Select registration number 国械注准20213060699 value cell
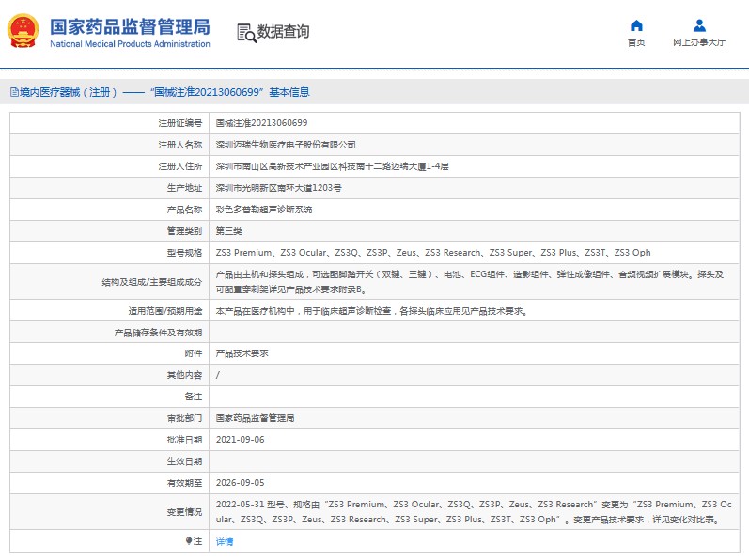 coord(262,123)
